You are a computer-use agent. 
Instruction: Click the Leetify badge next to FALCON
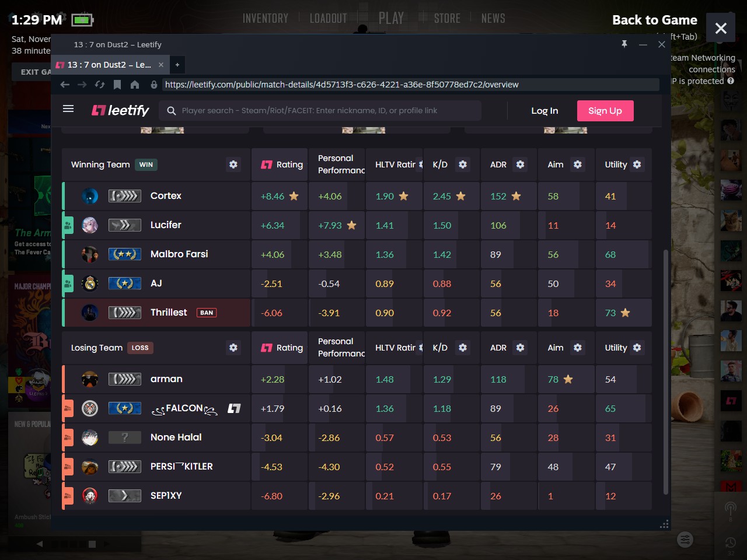234,408
